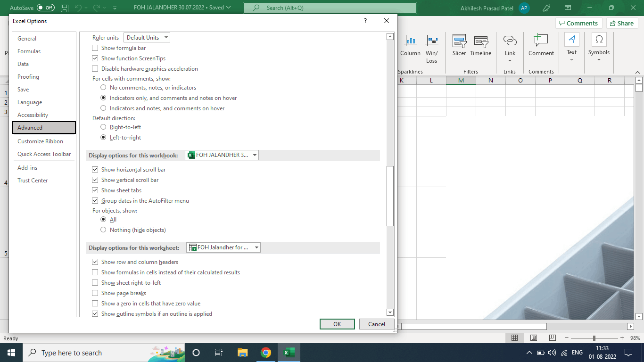Open Ruler units dropdown
The height and width of the screenshot is (362, 644).
[147, 38]
